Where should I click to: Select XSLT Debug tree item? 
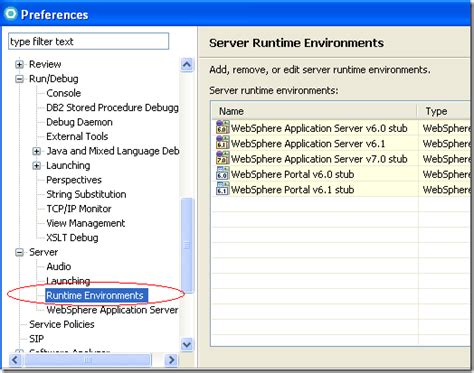72,238
